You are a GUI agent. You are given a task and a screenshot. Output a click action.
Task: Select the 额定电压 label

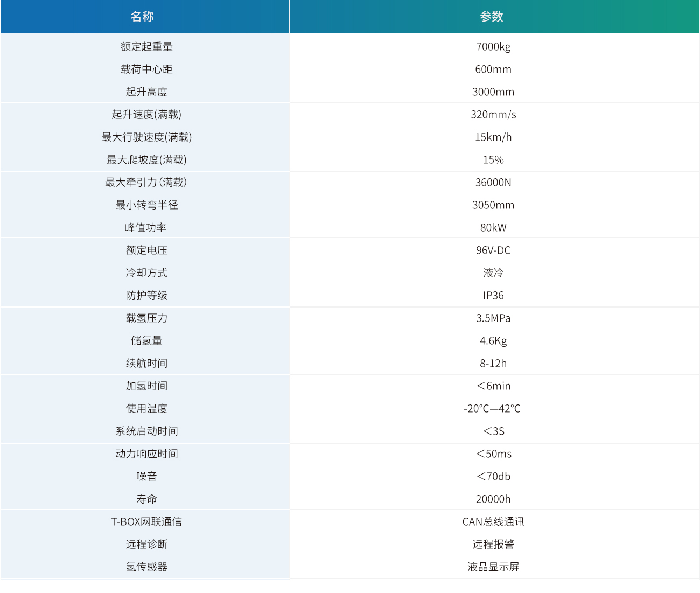coord(146,250)
